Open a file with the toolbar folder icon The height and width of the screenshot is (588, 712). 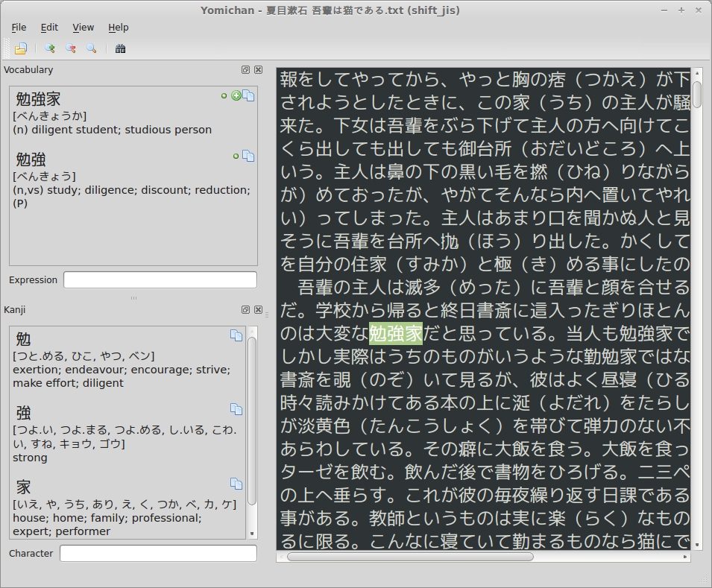coord(21,48)
